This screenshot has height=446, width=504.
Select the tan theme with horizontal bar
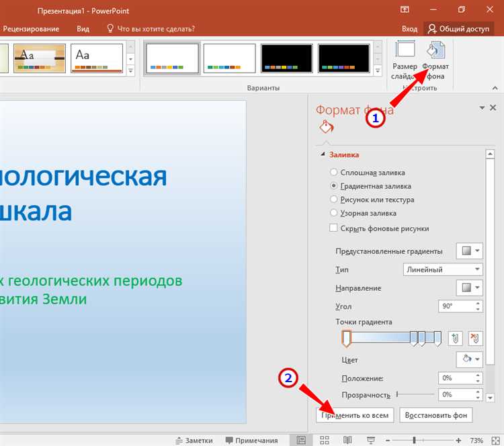pyautogui.click(x=40, y=58)
